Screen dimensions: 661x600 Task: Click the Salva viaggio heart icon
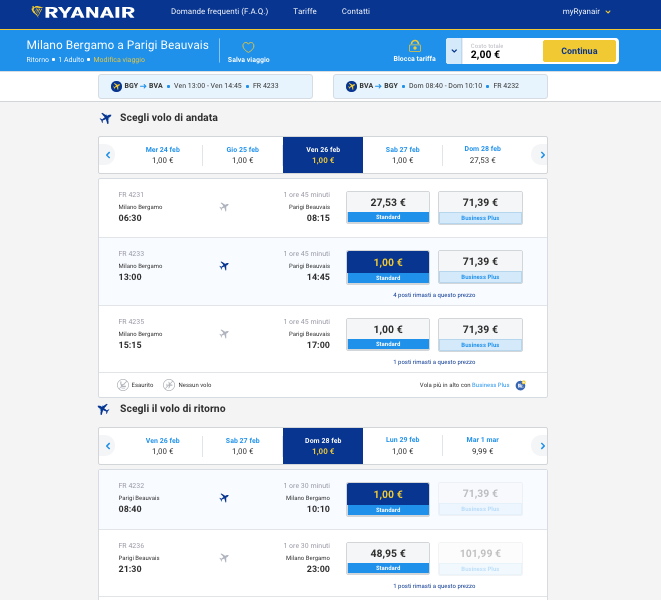(248, 47)
